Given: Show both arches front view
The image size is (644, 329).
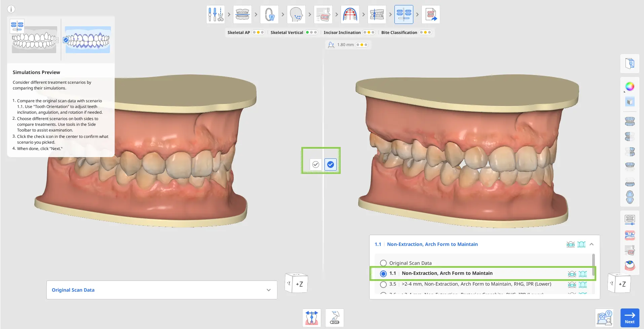Looking at the screenshot, I should pyautogui.click(x=630, y=121).
